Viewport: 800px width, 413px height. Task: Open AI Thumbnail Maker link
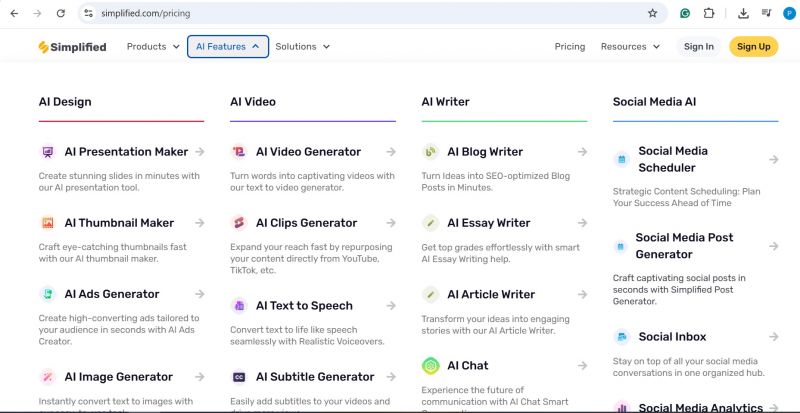[119, 223]
